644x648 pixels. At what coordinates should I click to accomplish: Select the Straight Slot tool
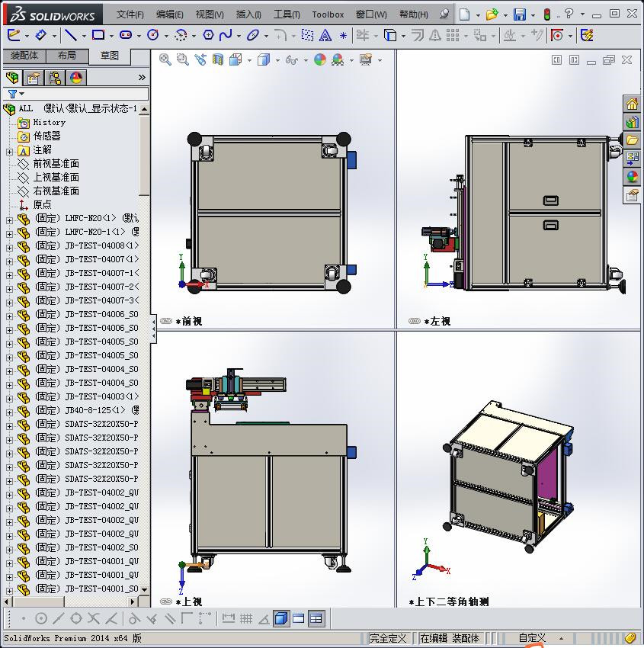click(126, 35)
